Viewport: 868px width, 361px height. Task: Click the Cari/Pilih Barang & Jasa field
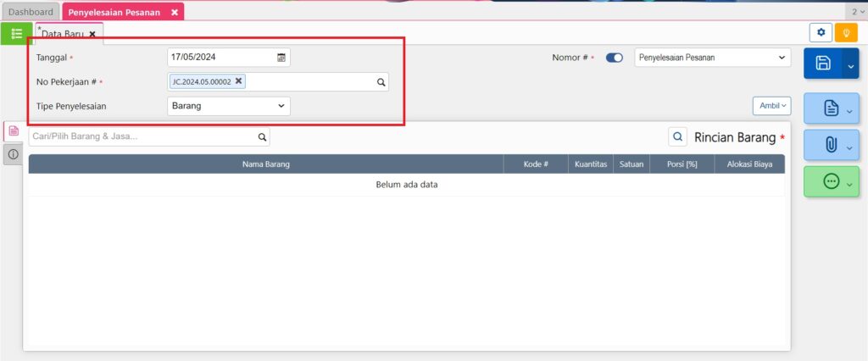[149, 136]
